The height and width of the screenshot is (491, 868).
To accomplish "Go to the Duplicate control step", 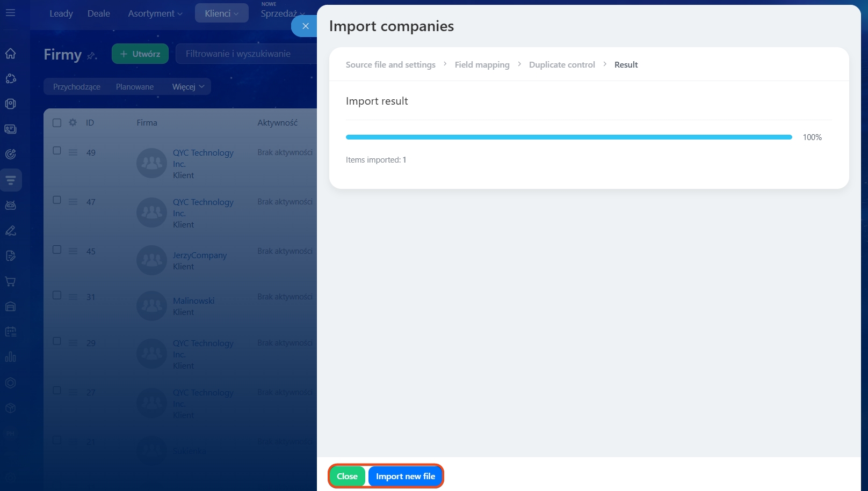I will click(562, 64).
